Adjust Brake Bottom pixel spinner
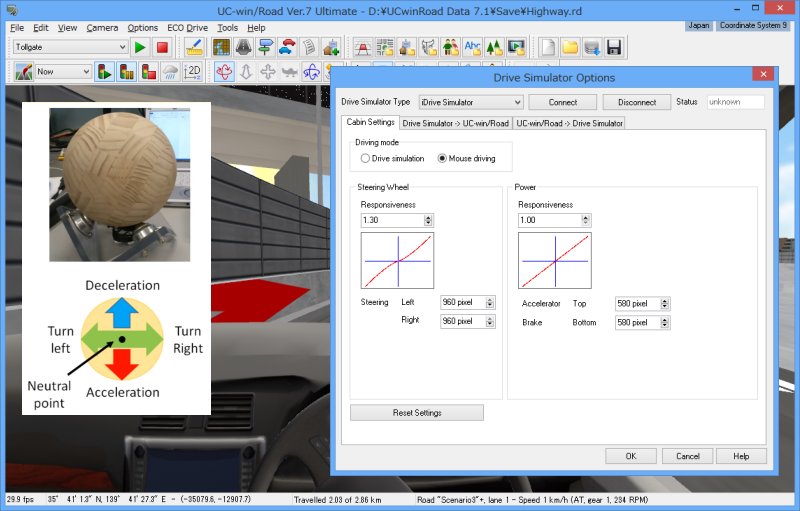Image resolution: width=800 pixels, height=511 pixels. point(664,323)
